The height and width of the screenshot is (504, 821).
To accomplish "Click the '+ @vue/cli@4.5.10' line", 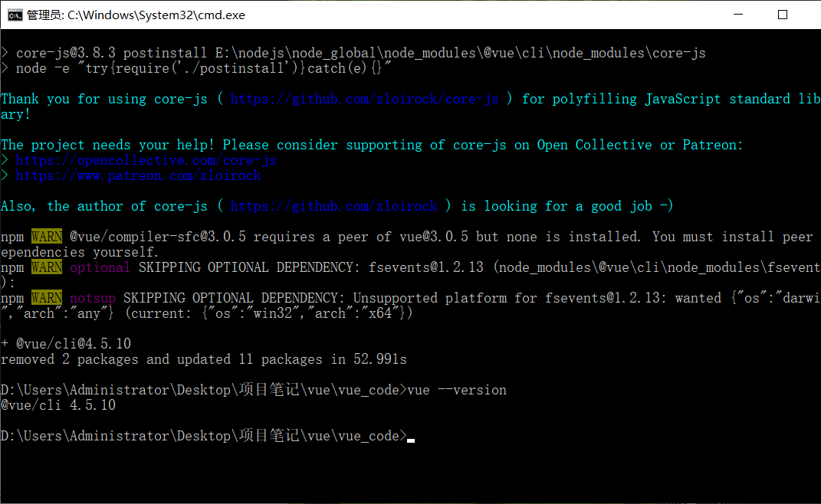I will (x=66, y=344).
